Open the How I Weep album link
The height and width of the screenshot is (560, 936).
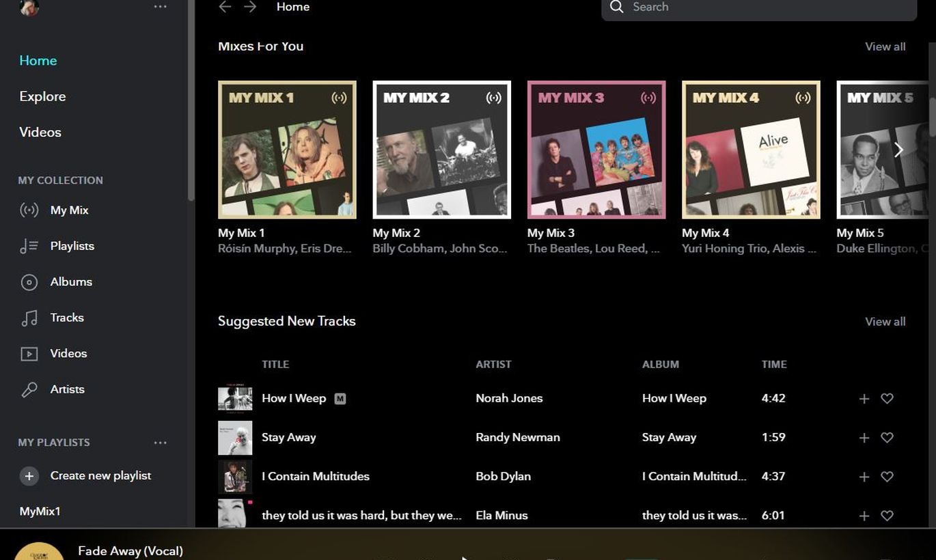click(x=674, y=398)
